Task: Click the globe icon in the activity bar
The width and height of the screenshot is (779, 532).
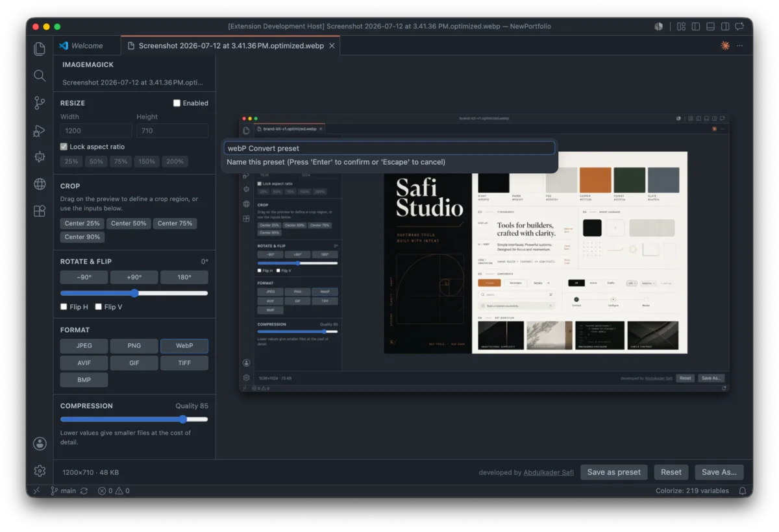Action: pos(40,184)
